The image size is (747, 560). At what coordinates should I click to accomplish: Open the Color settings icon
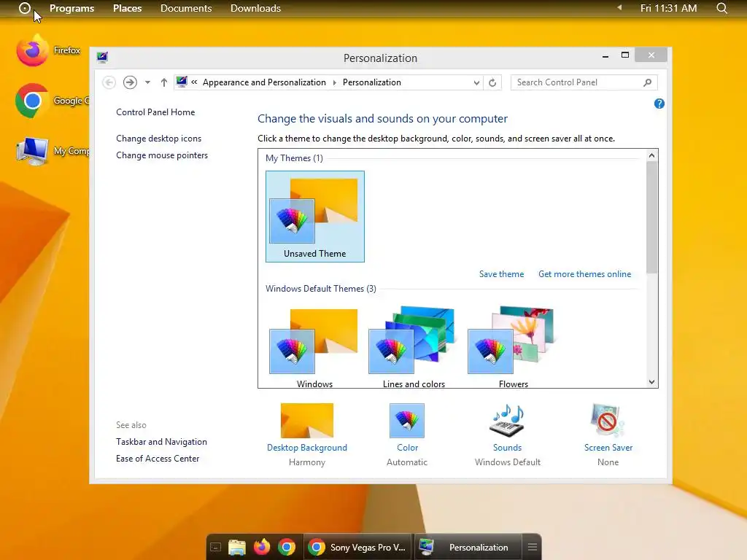pos(407,421)
